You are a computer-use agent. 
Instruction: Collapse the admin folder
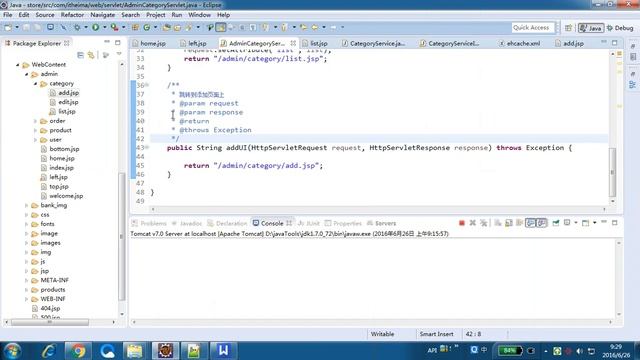point(27,74)
